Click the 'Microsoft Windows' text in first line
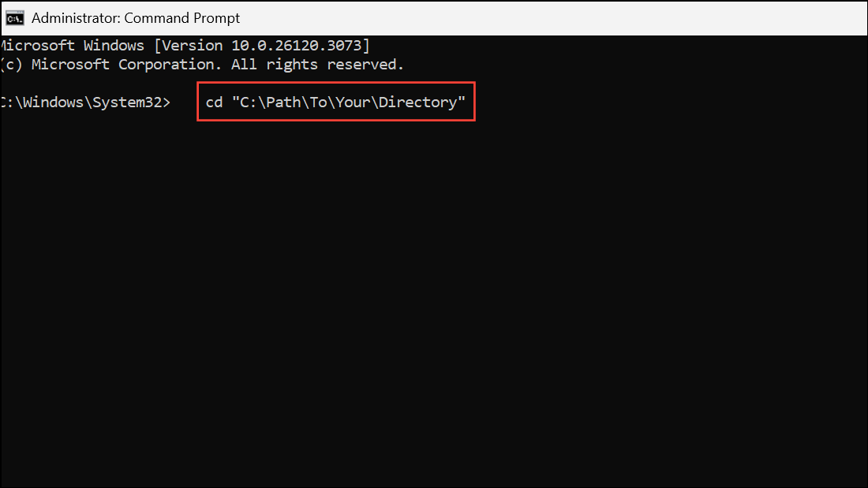 click(x=72, y=46)
